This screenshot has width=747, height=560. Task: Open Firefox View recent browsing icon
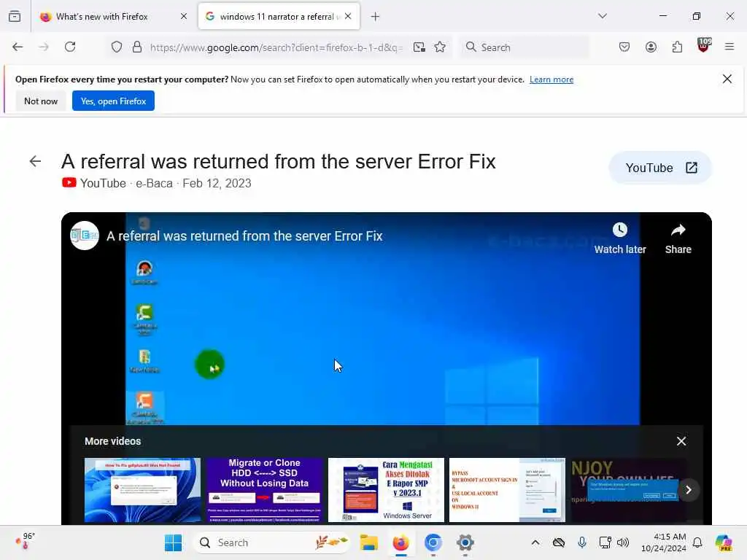(15, 16)
